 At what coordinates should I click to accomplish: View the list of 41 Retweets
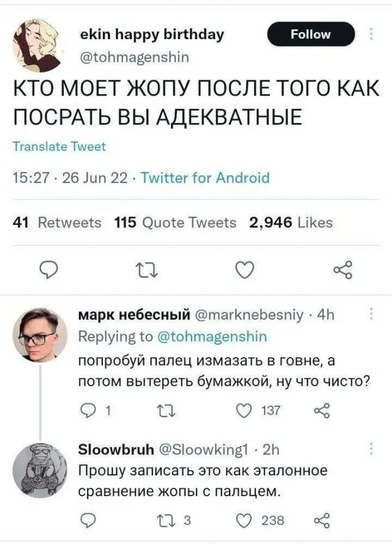pyautogui.click(x=58, y=222)
